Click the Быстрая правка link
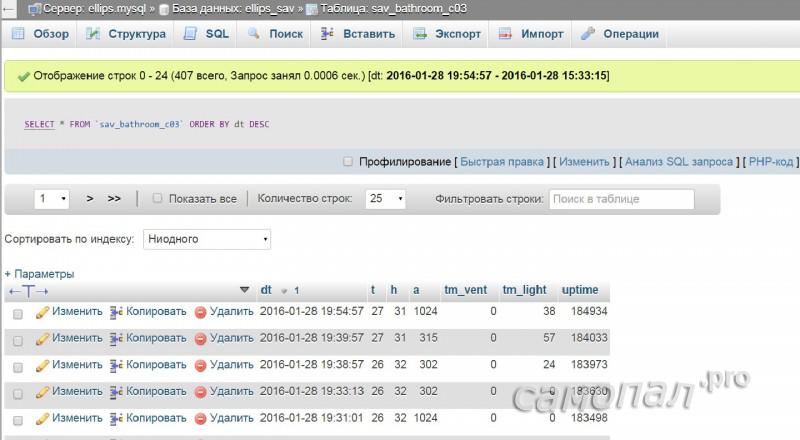The image size is (800, 440). coord(502,161)
